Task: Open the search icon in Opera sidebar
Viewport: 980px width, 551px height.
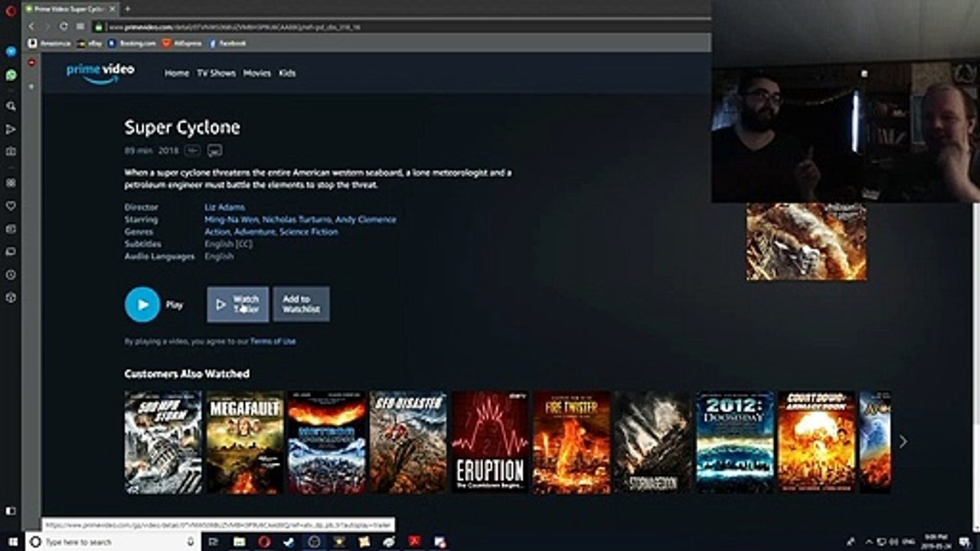Action: point(11,106)
